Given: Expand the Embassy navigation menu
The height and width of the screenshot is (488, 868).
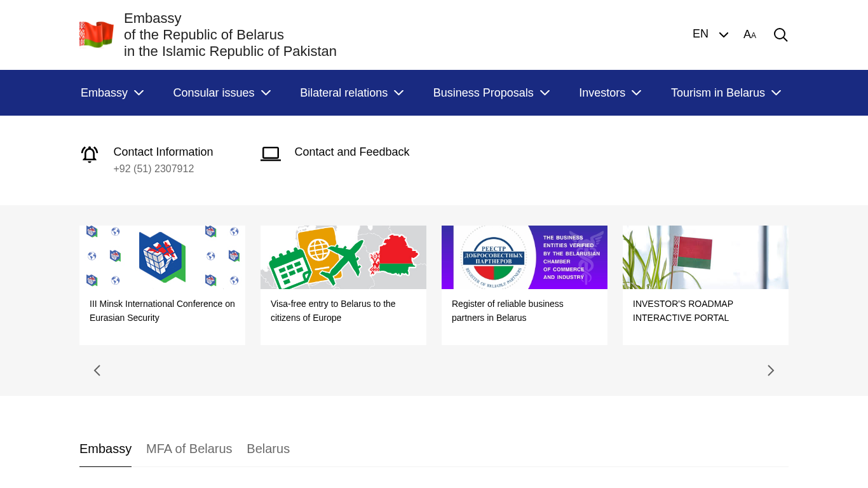Looking at the screenshot, I should pos(112,93).
